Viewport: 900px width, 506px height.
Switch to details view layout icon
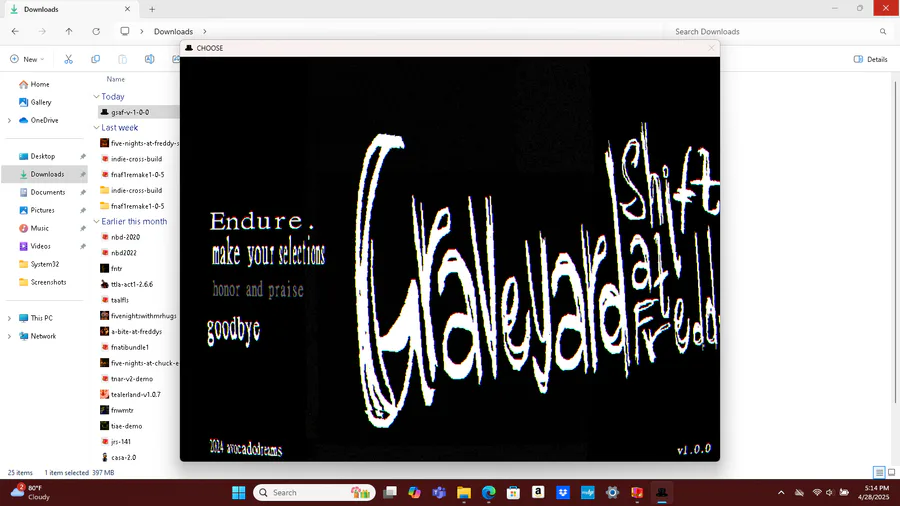pos(879,473)
